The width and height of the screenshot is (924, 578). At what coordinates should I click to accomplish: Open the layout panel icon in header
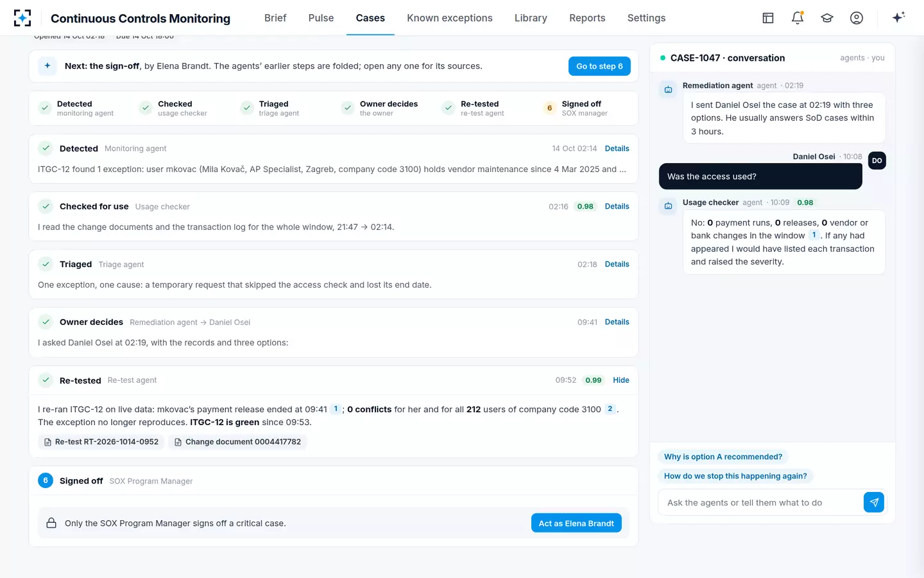point(768,18)
